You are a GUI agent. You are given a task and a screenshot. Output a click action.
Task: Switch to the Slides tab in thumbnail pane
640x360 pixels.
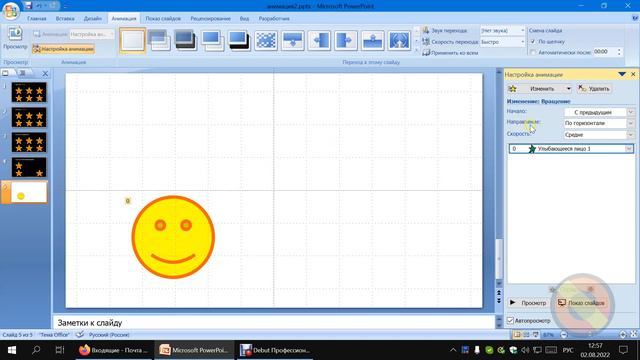6,73
